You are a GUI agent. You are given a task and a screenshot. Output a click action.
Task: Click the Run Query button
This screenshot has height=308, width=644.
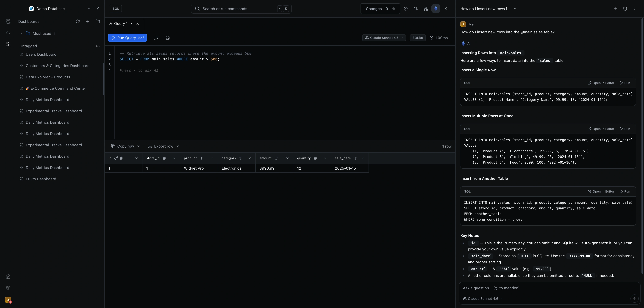click(127, 38)
